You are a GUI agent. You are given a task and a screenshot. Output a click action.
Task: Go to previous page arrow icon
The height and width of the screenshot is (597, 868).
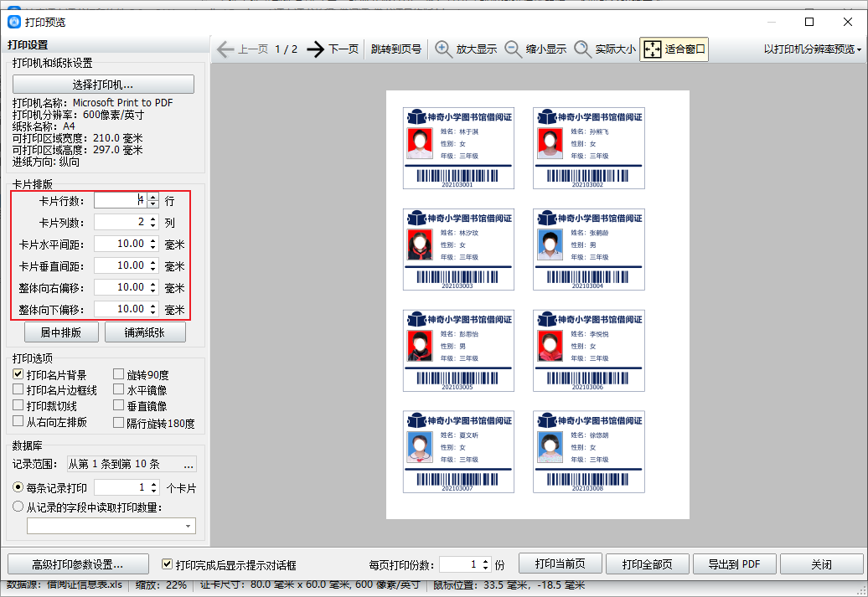pos(225,49)
